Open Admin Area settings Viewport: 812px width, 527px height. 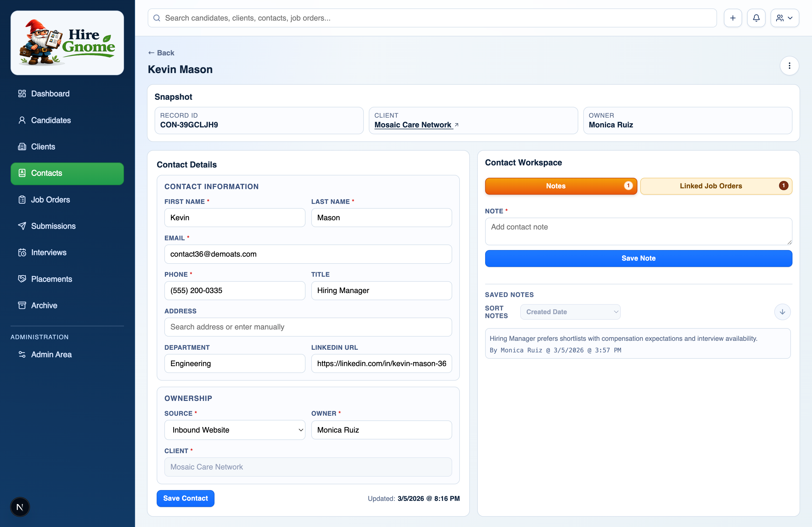click(x=51, y=354)
